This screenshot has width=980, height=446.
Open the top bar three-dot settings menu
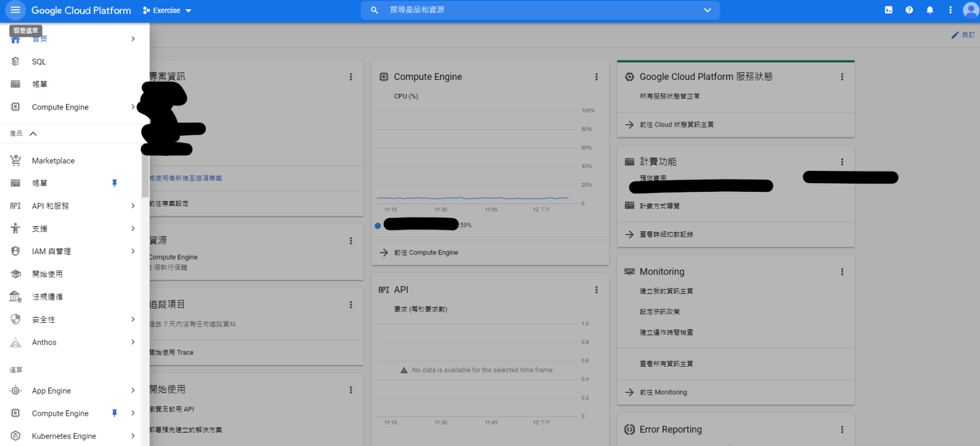950,10
